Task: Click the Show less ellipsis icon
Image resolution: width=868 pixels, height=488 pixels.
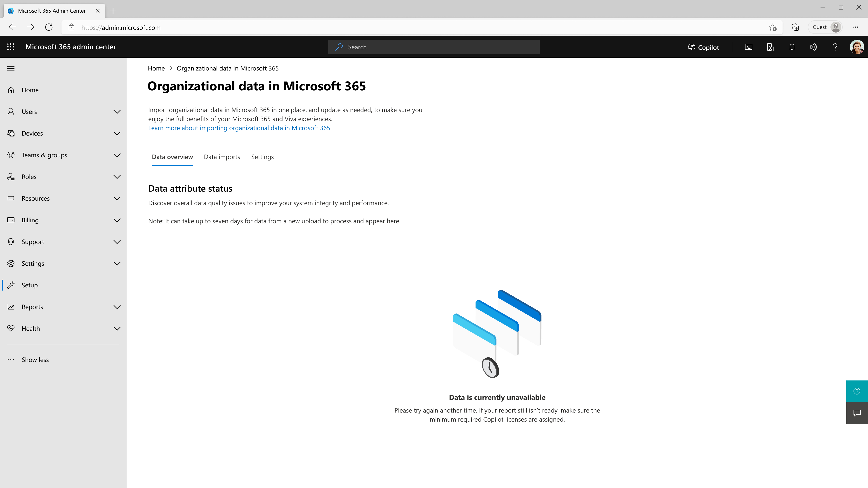Action: click(x=11, y=360)
